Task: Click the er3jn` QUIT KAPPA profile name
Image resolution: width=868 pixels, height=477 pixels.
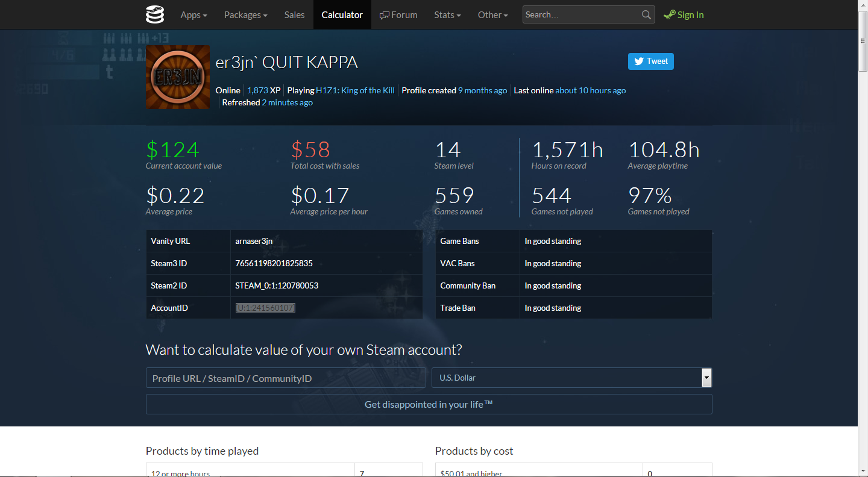Action: [x=287, y=62]
